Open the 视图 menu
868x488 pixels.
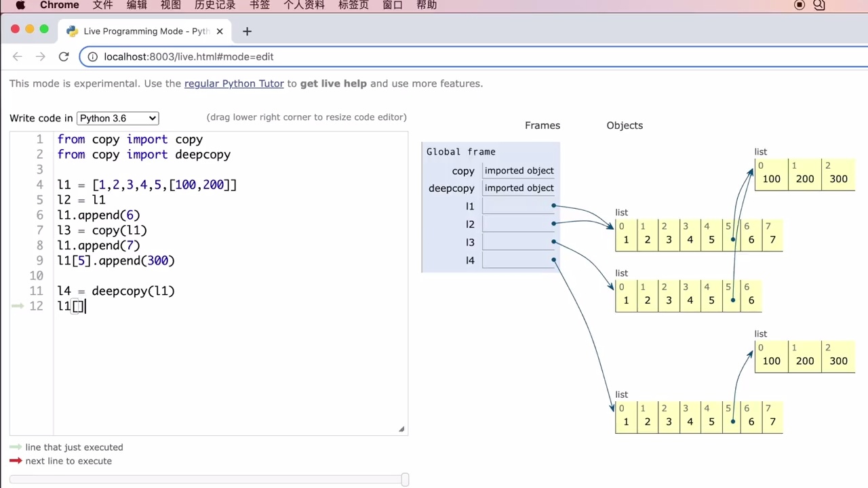coord(171,5)
